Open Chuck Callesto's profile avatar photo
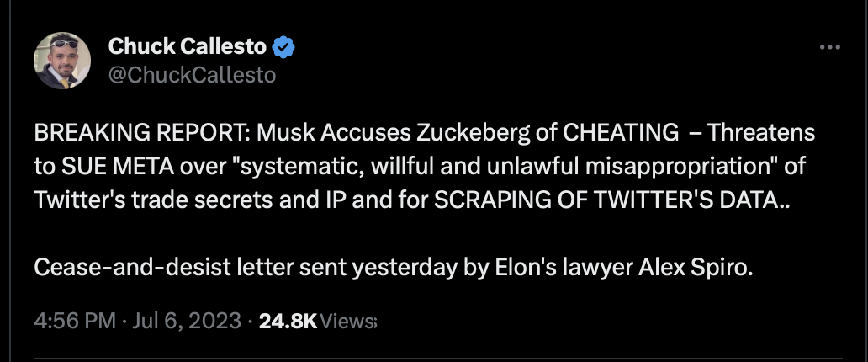 click(x=62, y=61)
